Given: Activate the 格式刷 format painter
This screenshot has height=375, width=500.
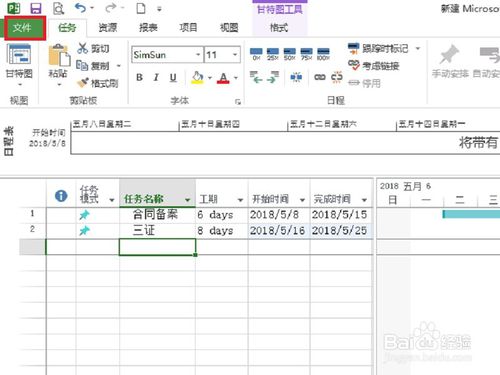Looking at the screenshot, I should (x=97, y=83).
